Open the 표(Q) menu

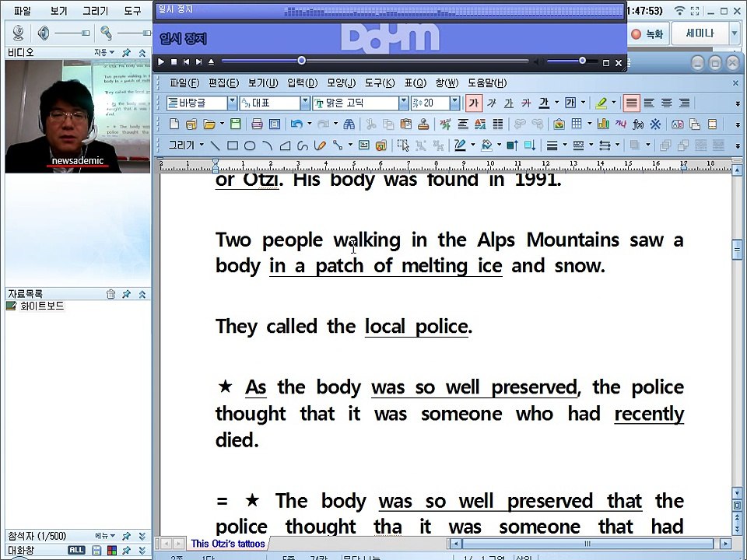click(x=416, y=83)
